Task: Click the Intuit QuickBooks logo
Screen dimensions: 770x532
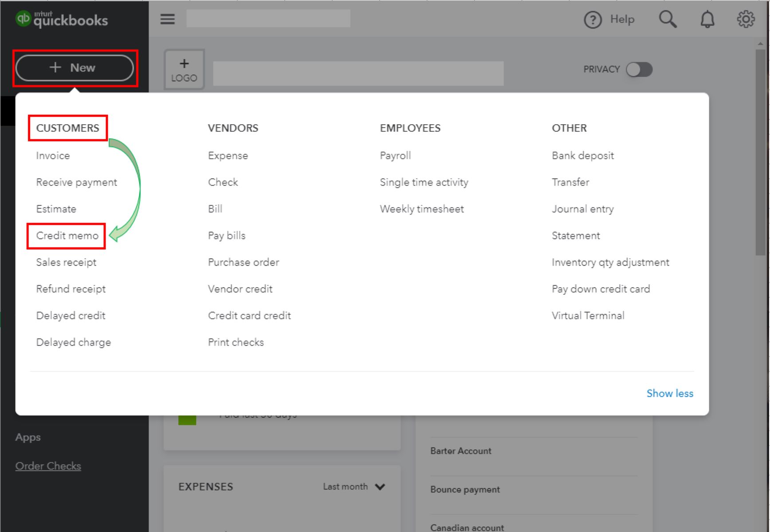Action: pyautogui.click(x=62, y=19)
